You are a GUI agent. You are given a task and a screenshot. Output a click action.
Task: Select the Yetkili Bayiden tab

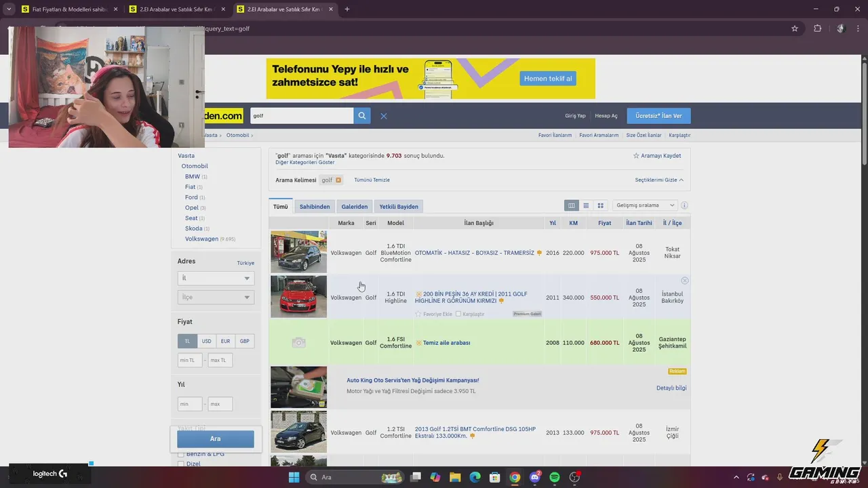[399, 207]
